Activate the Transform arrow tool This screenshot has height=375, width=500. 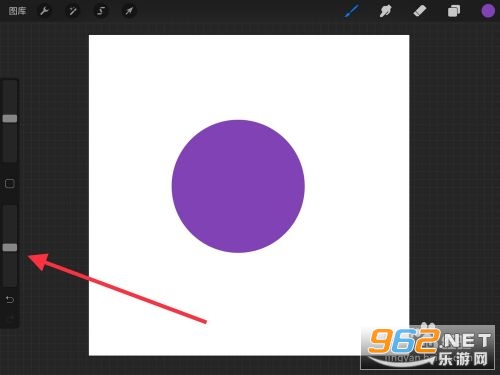pos(129,11)
